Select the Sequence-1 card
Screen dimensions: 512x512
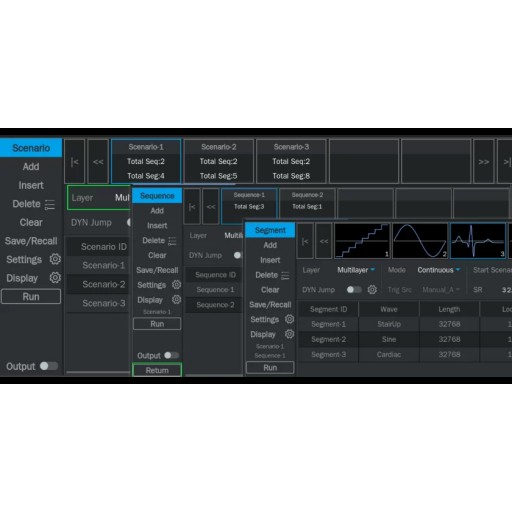coord(249,207)
